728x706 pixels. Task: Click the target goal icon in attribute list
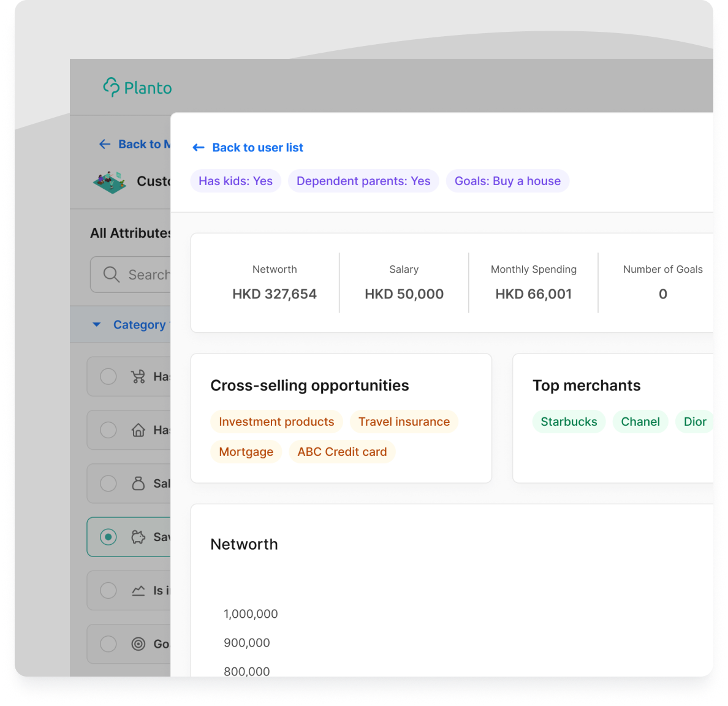[x=138, y=643]
